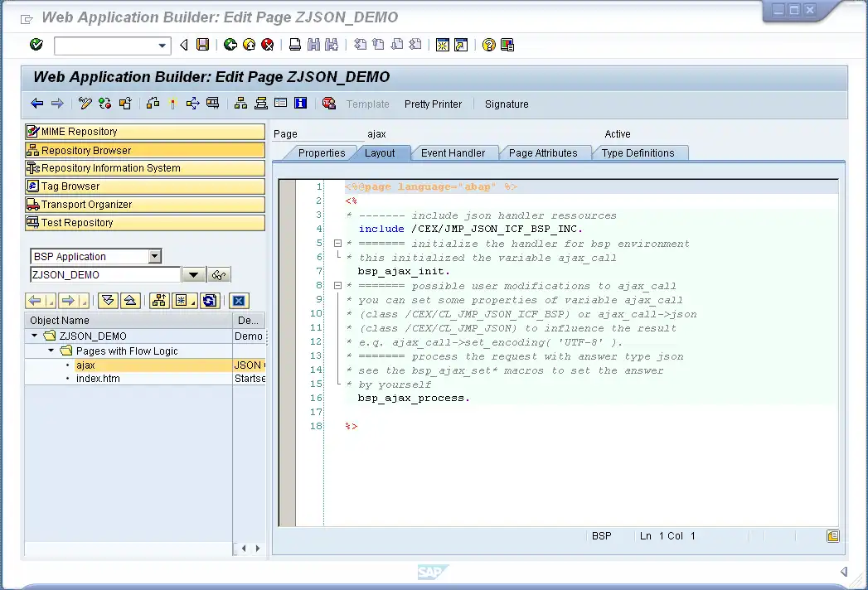Screen dimensions: 868x590
Task: Open Help with the question mark icon
Action: (x=489, y=45)
